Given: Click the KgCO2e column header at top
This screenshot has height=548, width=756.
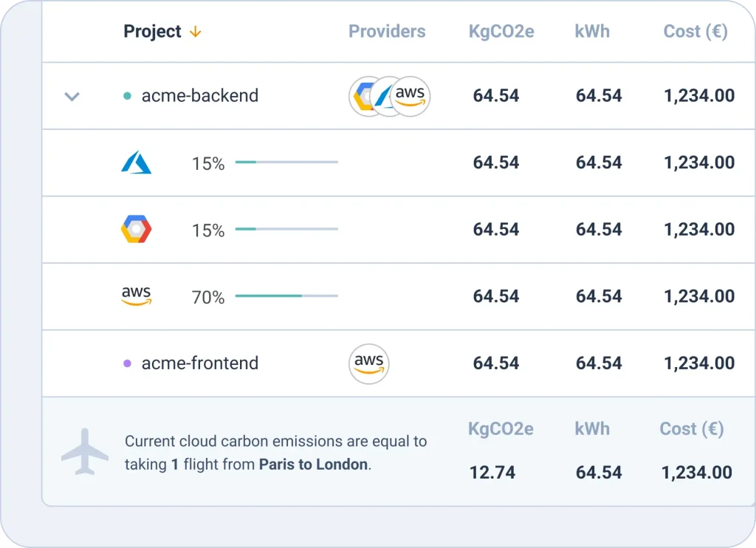Looking at the screenshot, I should [x=501, y=31].
